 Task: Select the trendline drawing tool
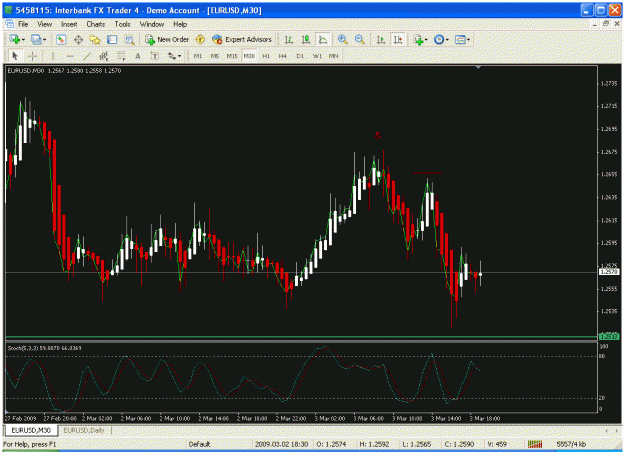[x=86, y=56]
